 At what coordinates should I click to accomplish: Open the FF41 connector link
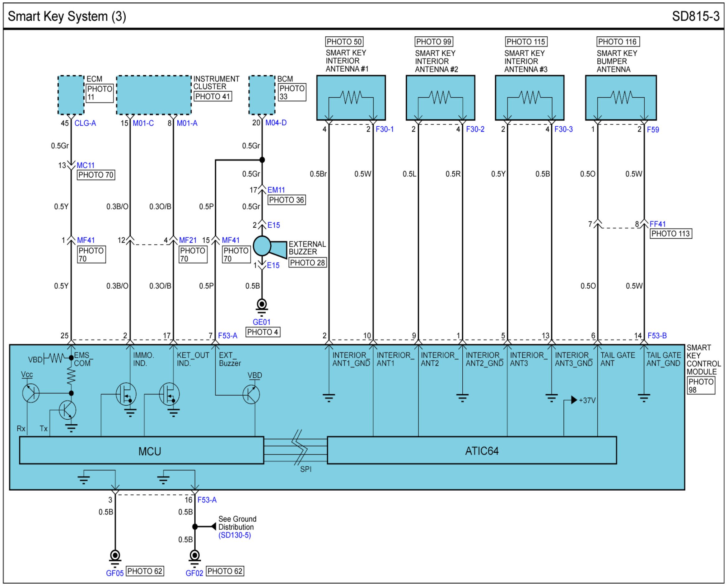click(657, 224)
